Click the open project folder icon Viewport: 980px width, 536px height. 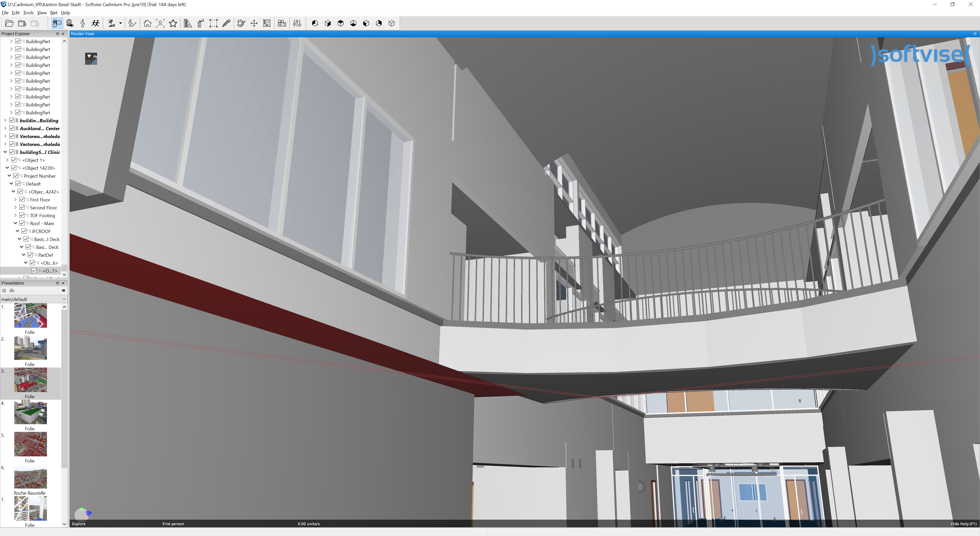point(9,23)
